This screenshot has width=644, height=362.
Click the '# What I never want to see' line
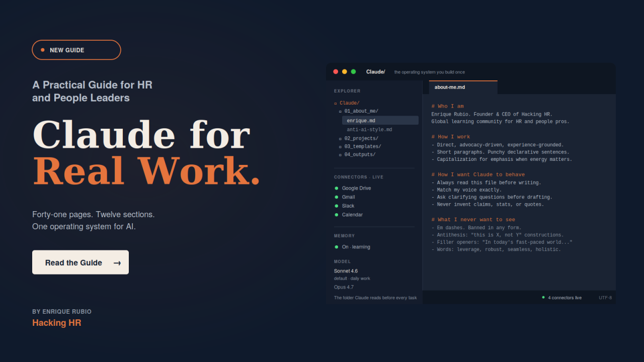point(473,220)
